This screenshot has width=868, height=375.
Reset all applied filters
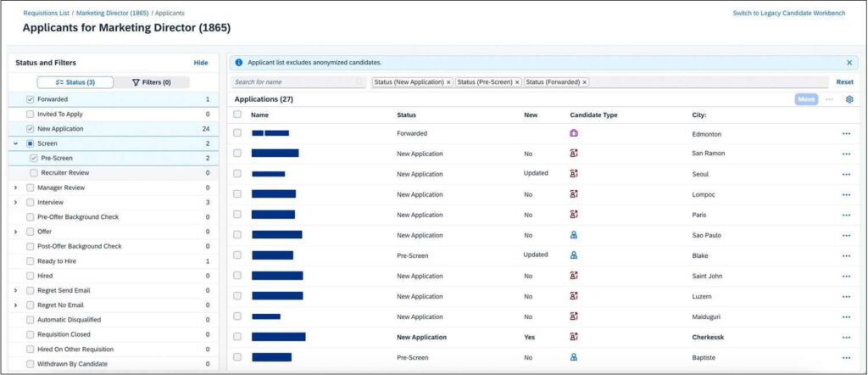pos(845,82)
